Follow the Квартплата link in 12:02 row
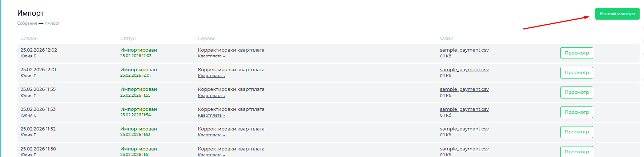This screenshot has width=644, height=157. point(211,56)
